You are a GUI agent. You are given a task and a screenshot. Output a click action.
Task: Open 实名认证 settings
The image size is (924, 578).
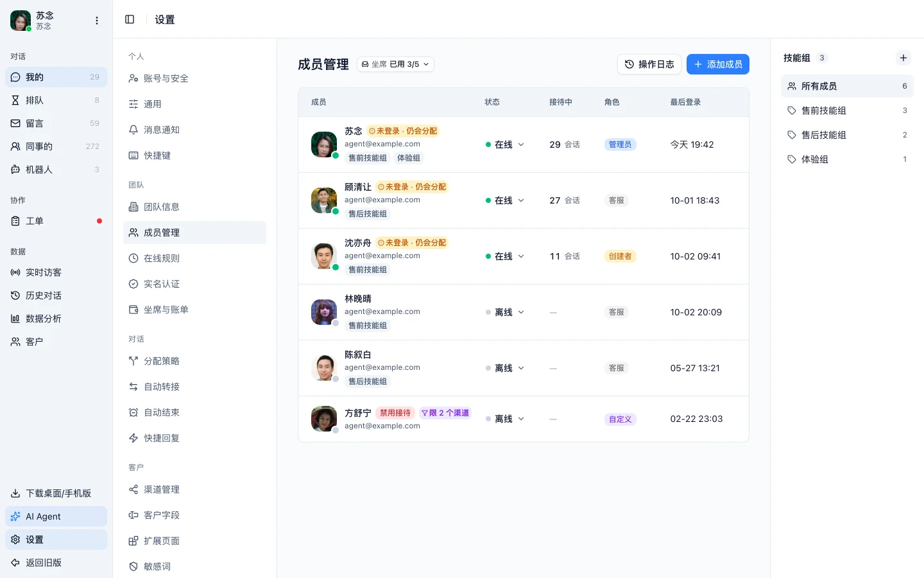[x=194, y=284]
